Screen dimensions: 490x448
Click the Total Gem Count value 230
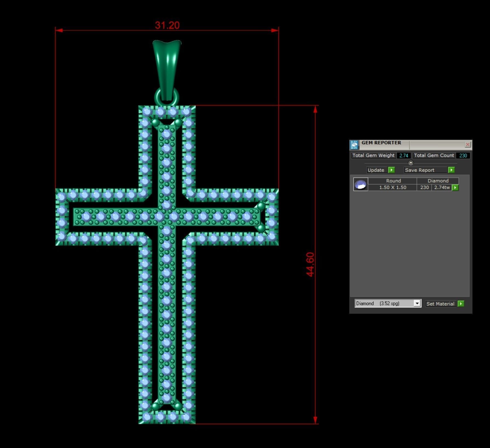pos(463,156)
